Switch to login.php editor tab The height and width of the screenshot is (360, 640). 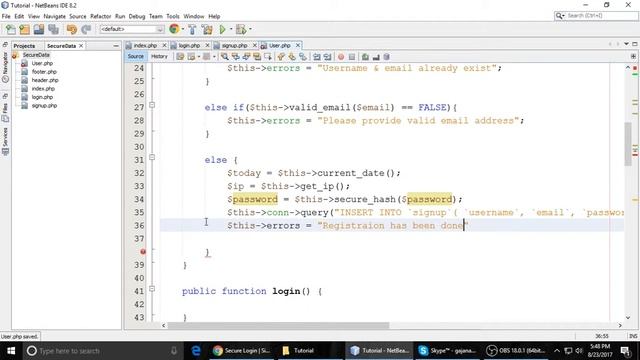189,45
